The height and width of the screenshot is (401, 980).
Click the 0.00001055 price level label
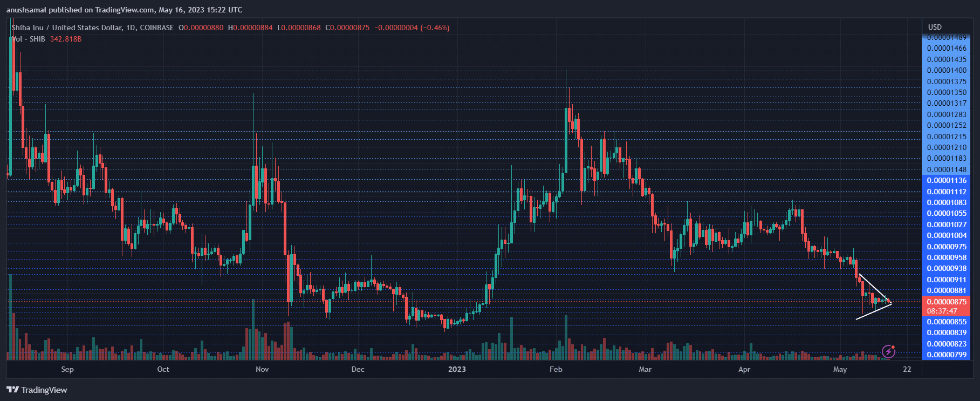(947, 213)
